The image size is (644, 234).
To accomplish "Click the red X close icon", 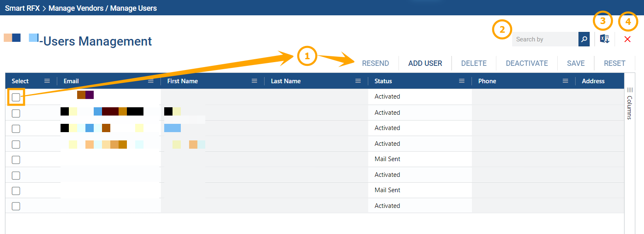I will pos(627,39).
